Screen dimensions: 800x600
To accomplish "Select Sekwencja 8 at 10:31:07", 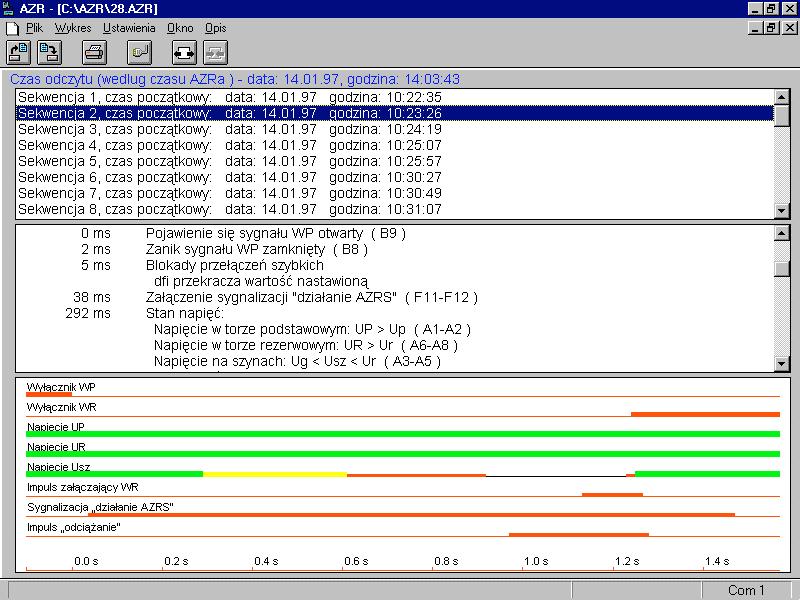I will point(395,209).
